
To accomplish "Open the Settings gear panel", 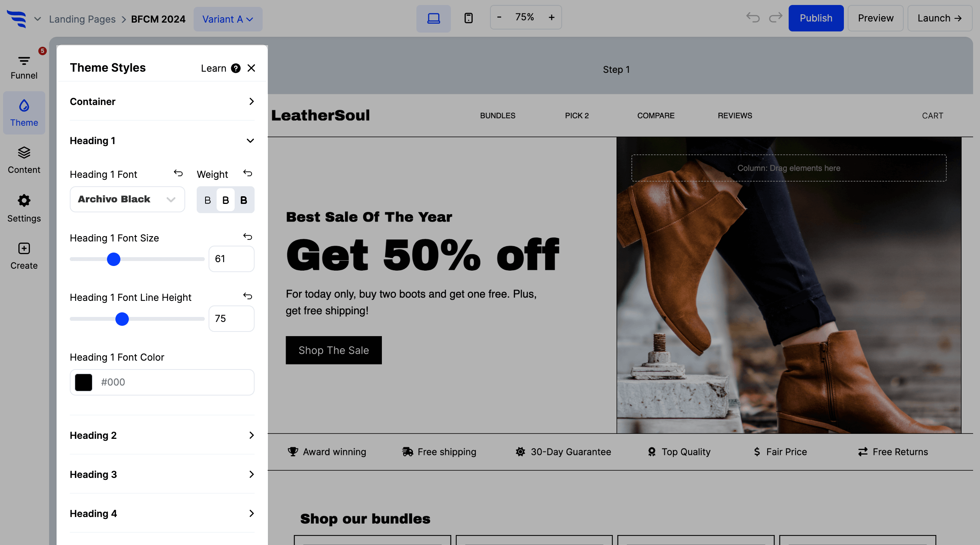I will pos(24,208).
